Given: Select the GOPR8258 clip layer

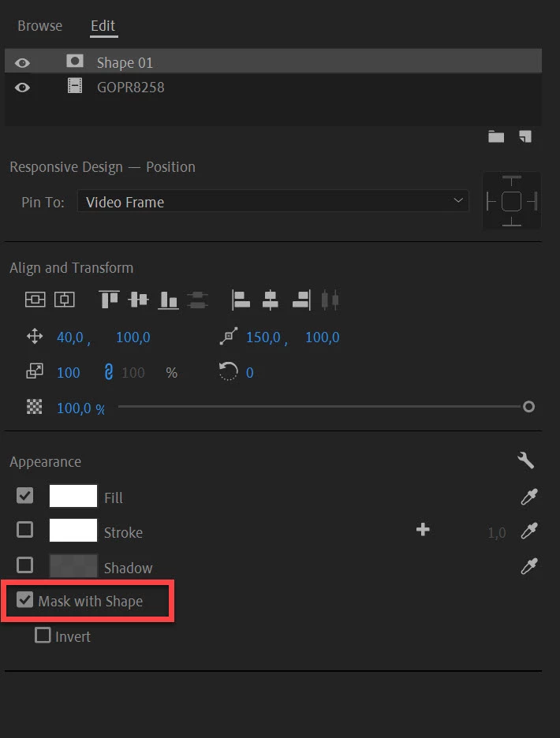Looking at the screenshot, I should point(273,87).
